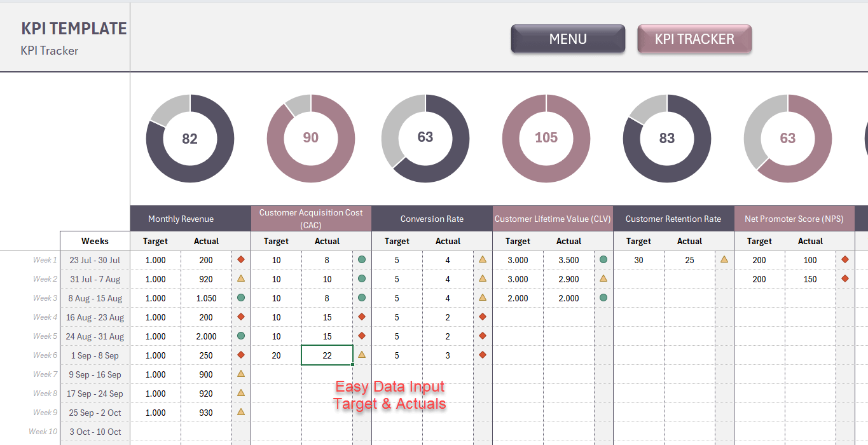The height and width of the screenshot is (445, 868).
Task: Open the KPI TRACKER button
Action: click(x=694, y=39)
